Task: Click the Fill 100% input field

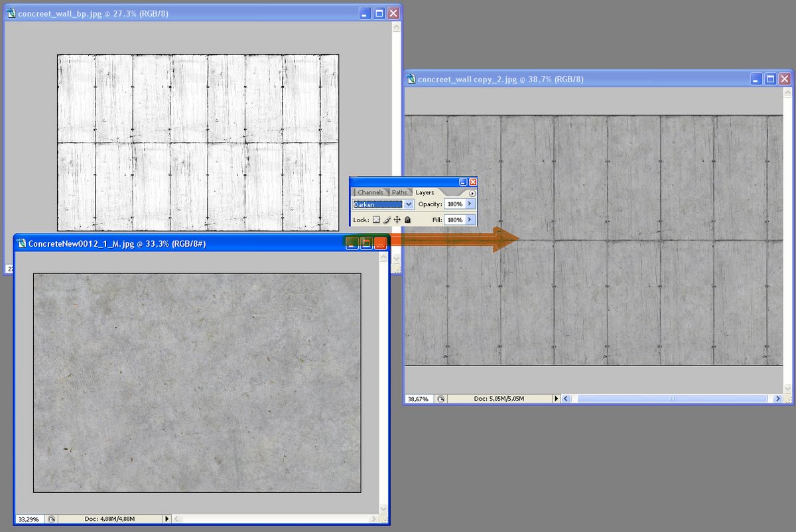Action: click(454, 220)
